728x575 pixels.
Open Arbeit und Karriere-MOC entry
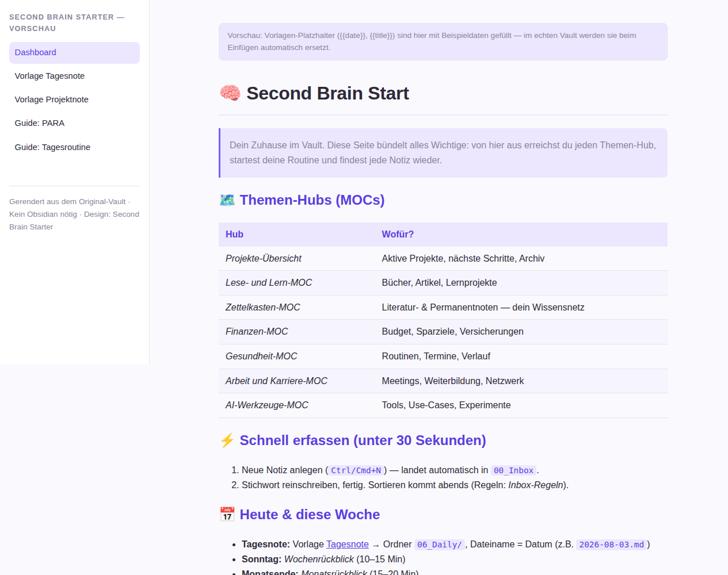(x=276, y=381)
